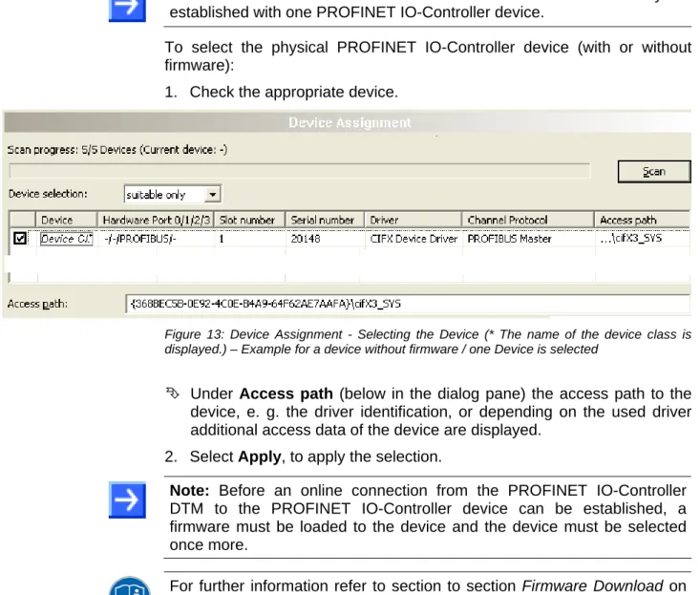Click the scan progress bar
Image resolution: width=700 pixels, height=595 pixels.
[x=300, y=171]
